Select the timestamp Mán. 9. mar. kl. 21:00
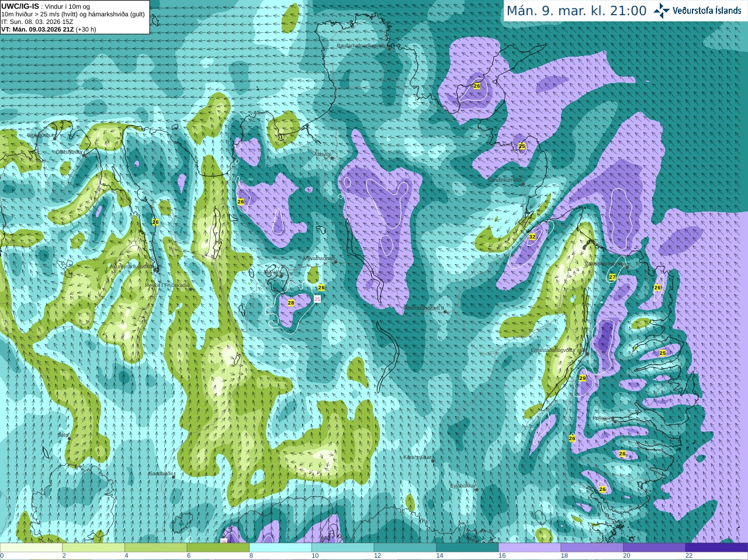748x560 pixels. (x=576, y=11)
